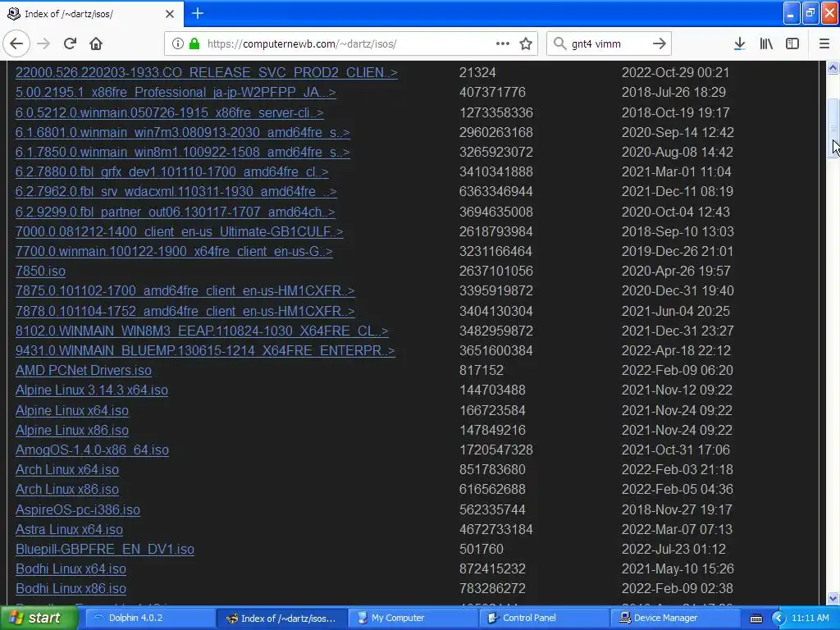Open the browser home page
840x630 pixels.
96,43
